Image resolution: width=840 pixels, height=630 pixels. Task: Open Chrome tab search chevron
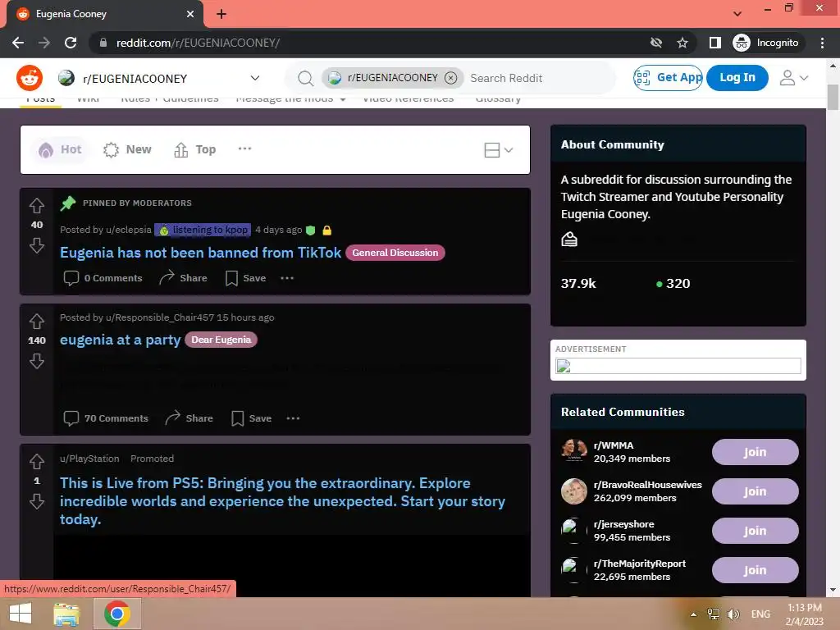click(737, 14)
